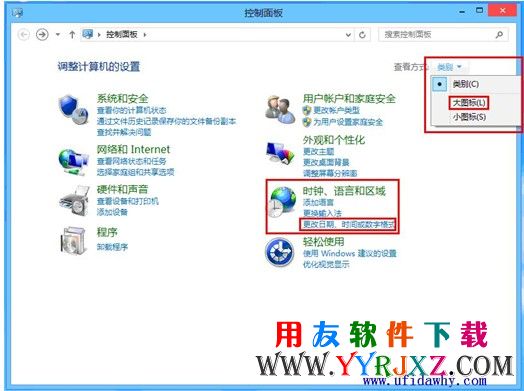Expand arrow before 控制面板 breadcrumb
This screenshot has height=391, width=524.
pos(99,34)
